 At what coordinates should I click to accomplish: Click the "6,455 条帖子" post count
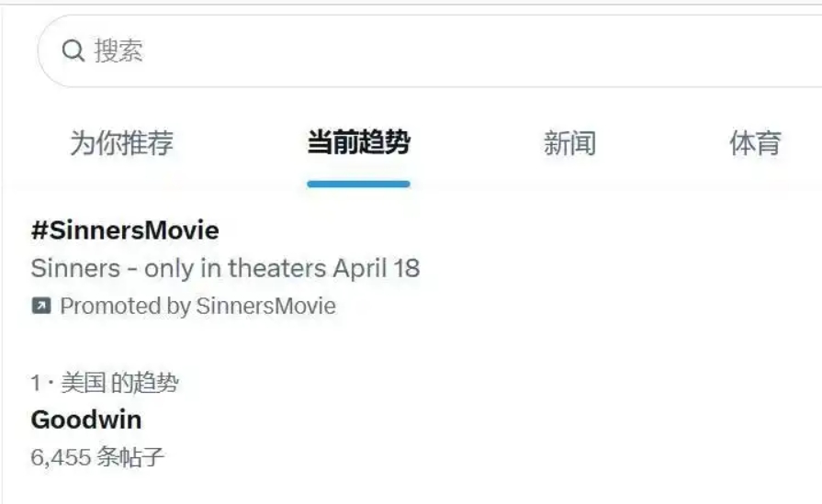pos(97,456)
